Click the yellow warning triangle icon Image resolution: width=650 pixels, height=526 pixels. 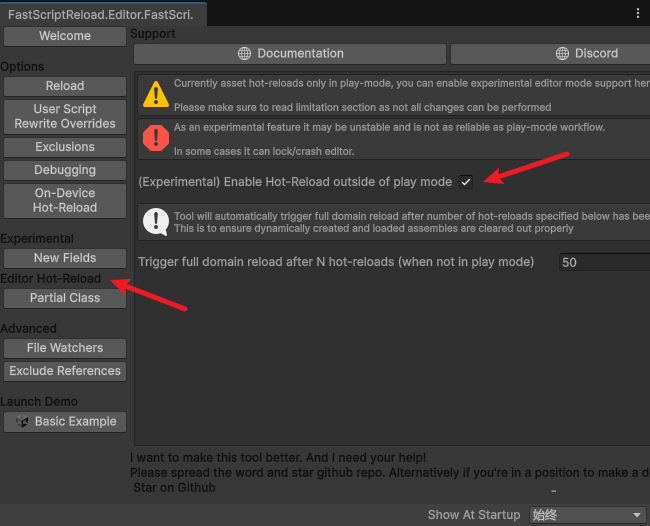click(x=156, y=95)
